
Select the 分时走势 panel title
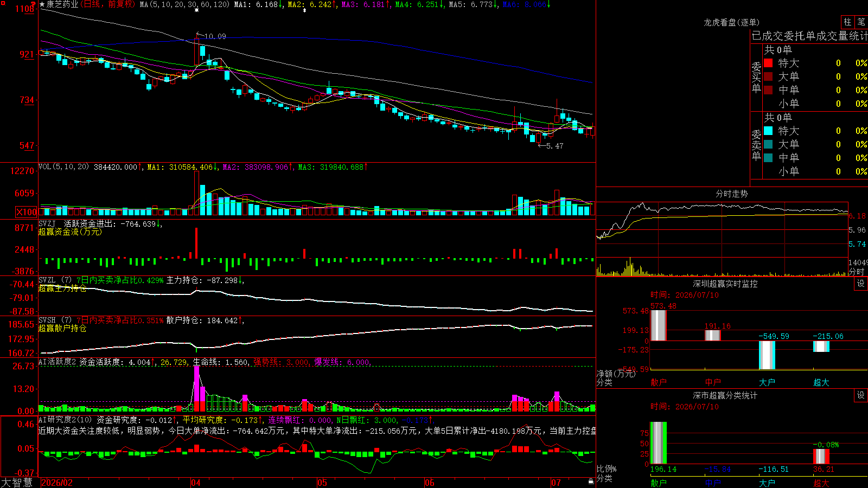tap(731, 194)
